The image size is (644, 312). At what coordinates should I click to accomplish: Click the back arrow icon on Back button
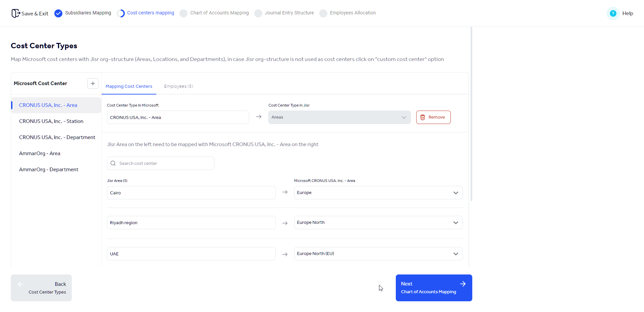(x=20, y=284)
